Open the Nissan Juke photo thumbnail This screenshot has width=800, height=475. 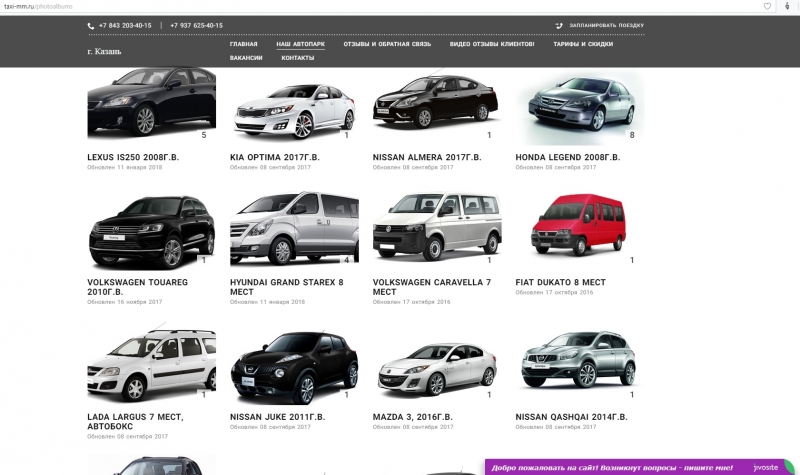pos(294,366)
